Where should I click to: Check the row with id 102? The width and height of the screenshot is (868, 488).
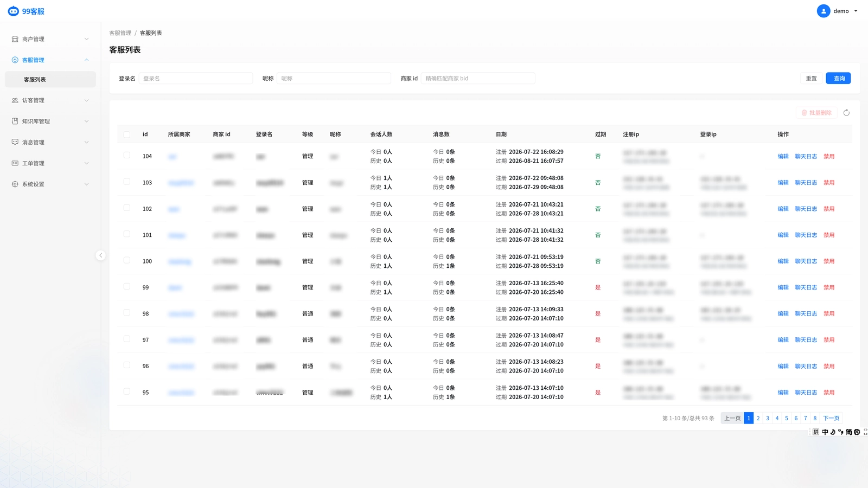(126, 208)
